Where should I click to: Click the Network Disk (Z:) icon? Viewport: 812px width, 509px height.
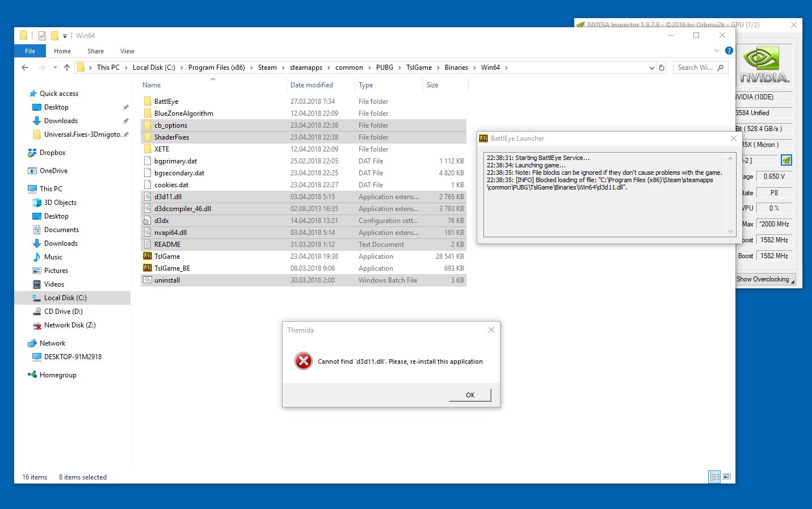click(x=37, y=325)
